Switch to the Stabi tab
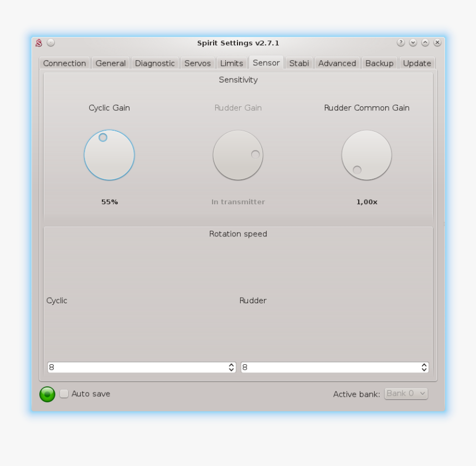 [299, 63]
